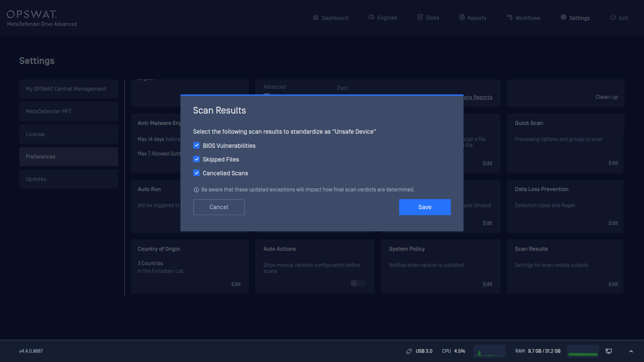This screenshot has width=644, height=362.
Task: Click the Settings gear icon
Action: [563, 17]
